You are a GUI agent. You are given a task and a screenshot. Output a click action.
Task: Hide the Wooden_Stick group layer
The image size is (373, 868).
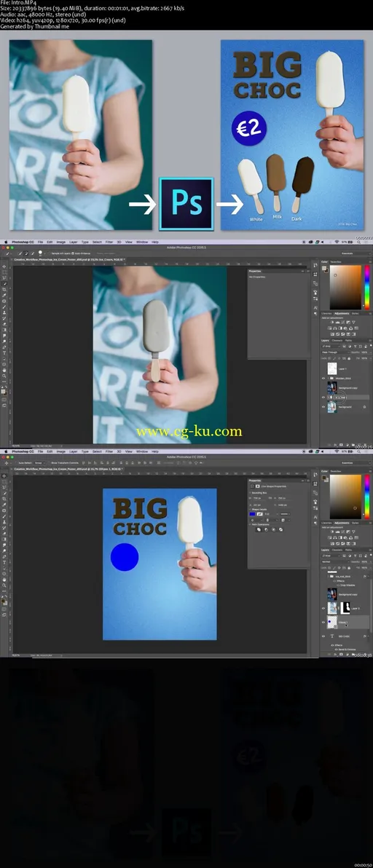point(323,378)
